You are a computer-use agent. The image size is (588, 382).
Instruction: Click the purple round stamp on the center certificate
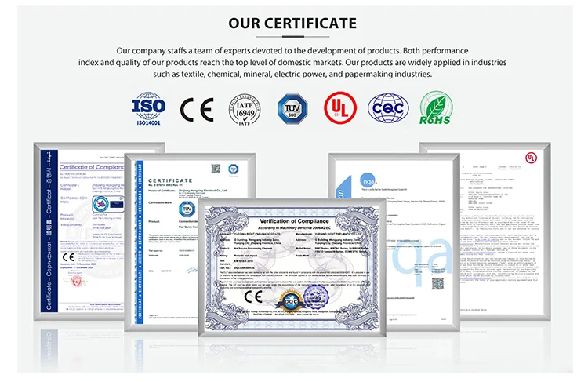[x=316, y=297]
